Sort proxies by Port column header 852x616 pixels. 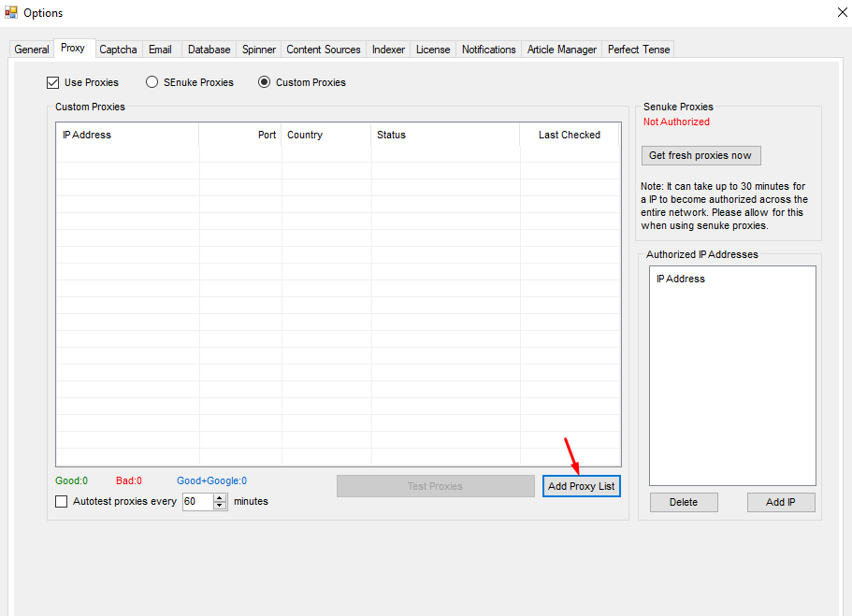[x=240, y=135]
